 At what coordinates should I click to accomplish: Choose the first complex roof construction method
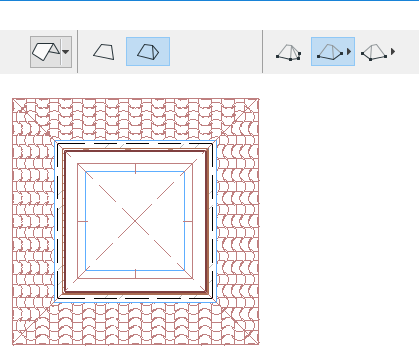point(289,52)
